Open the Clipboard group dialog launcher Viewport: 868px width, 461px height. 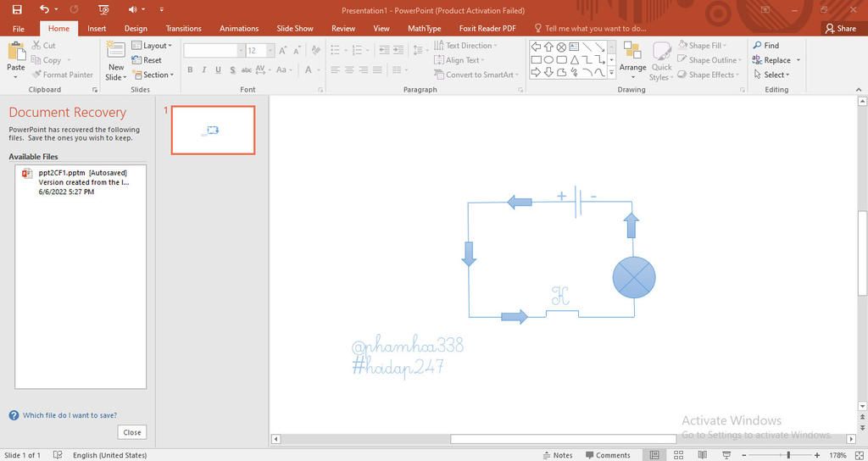pos(95,90)
